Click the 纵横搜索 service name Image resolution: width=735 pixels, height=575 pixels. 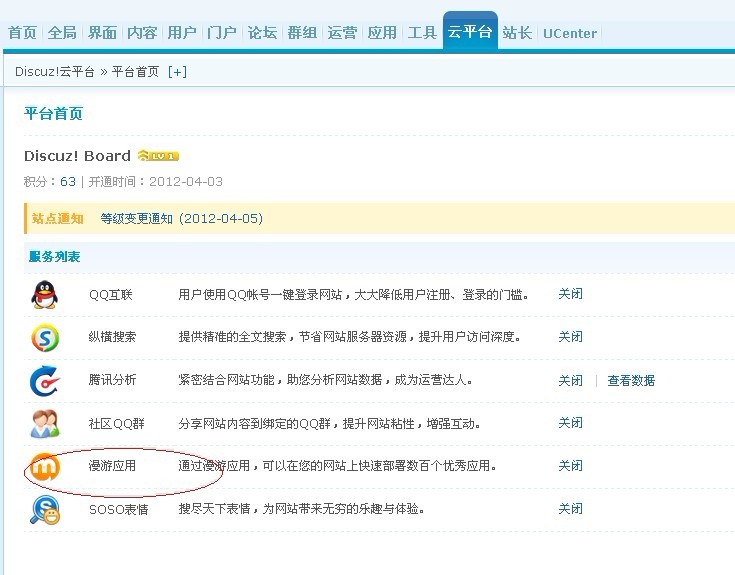click(x=112, y=337)
